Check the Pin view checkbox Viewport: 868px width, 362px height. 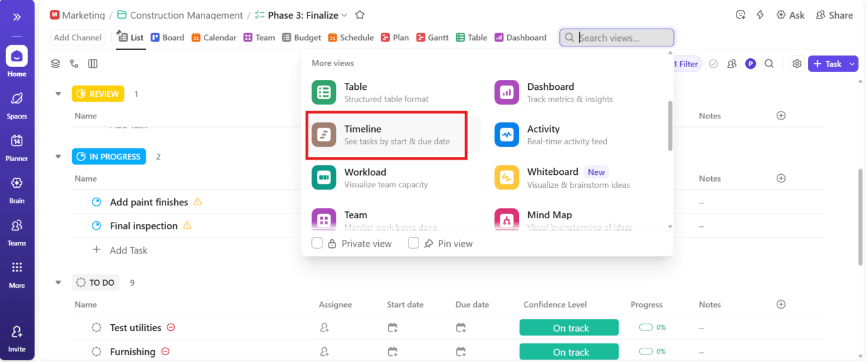[x=413, y=243]
